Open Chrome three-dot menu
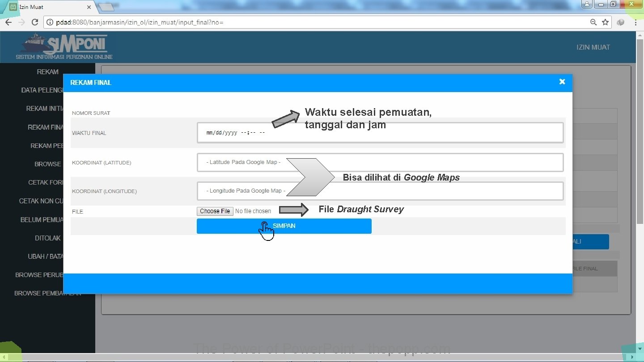This screenshot has height=362, width=644. pos(636,22)
